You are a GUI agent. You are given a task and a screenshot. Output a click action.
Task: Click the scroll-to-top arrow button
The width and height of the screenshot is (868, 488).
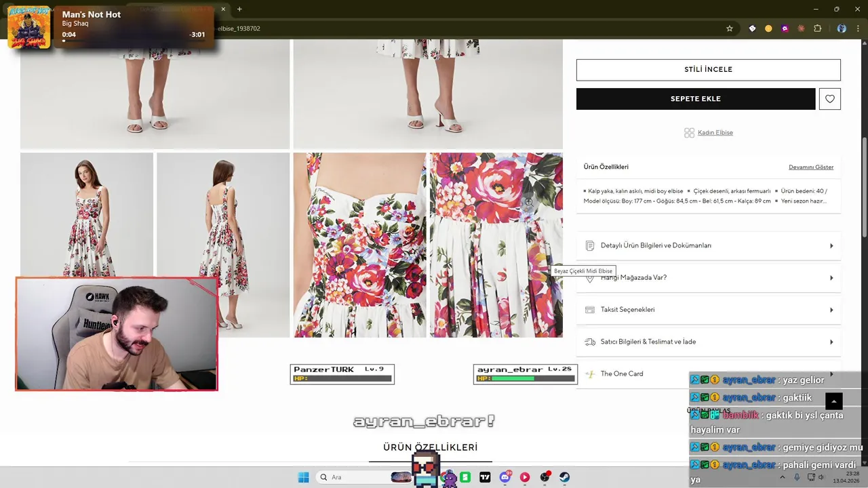coord(833,401)
